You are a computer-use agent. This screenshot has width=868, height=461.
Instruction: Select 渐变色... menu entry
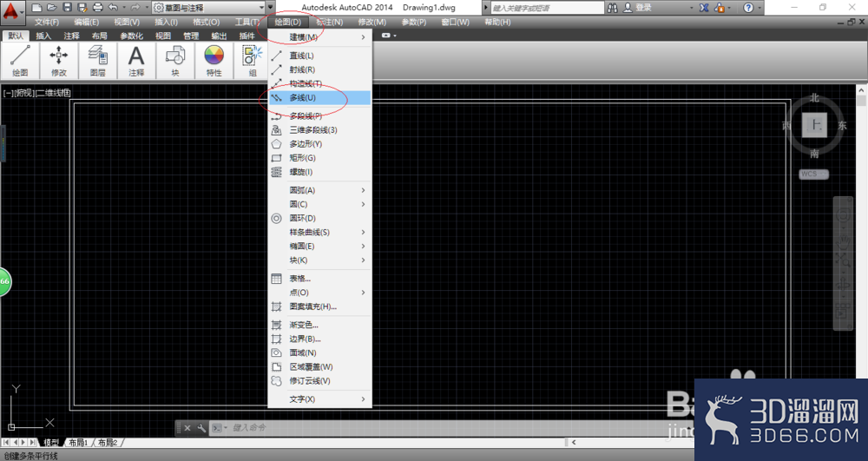click(x=320, y=325)
